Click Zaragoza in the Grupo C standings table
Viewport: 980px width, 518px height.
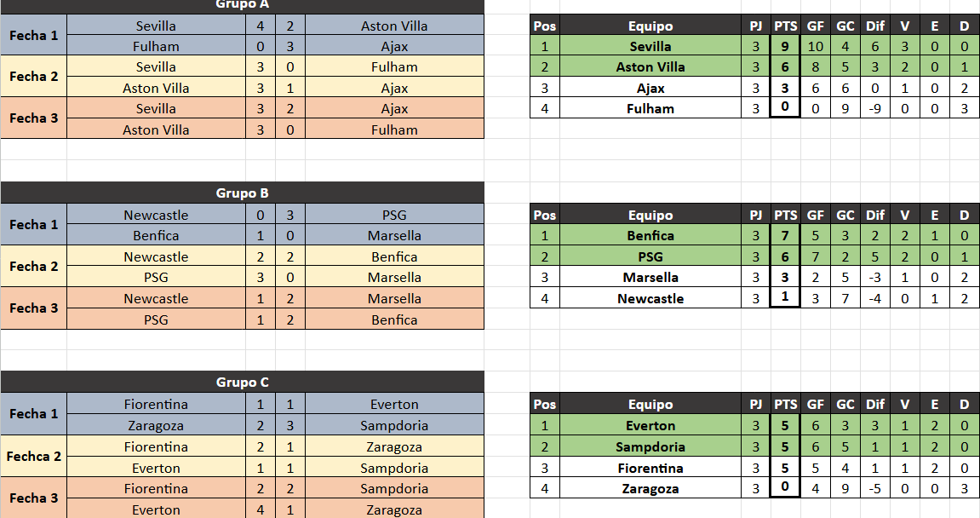[x=650, y=489]
